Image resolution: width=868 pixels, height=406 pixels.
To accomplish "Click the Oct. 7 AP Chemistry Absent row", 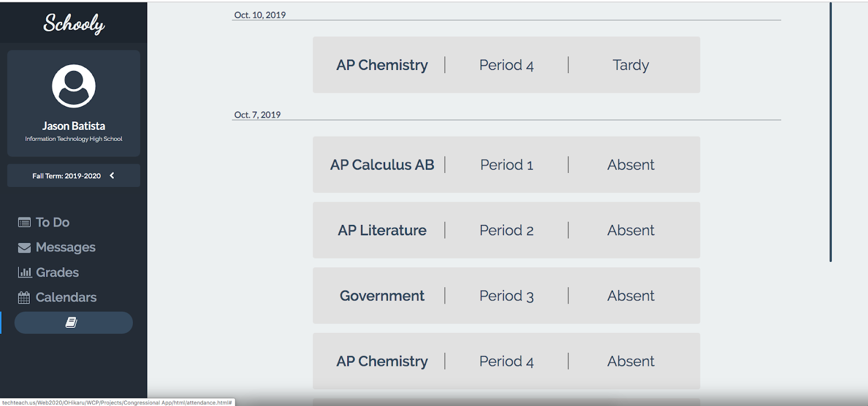I will tap(506, 361).
